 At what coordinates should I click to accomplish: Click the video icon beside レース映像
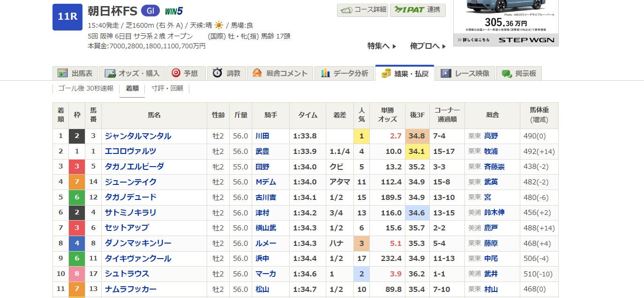coord(446,73)
